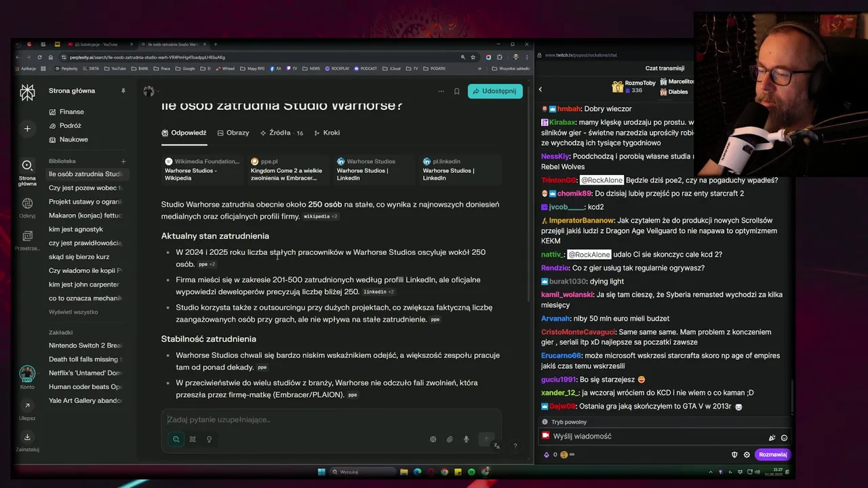Open Twitch chat emote picker smiley

784,438
